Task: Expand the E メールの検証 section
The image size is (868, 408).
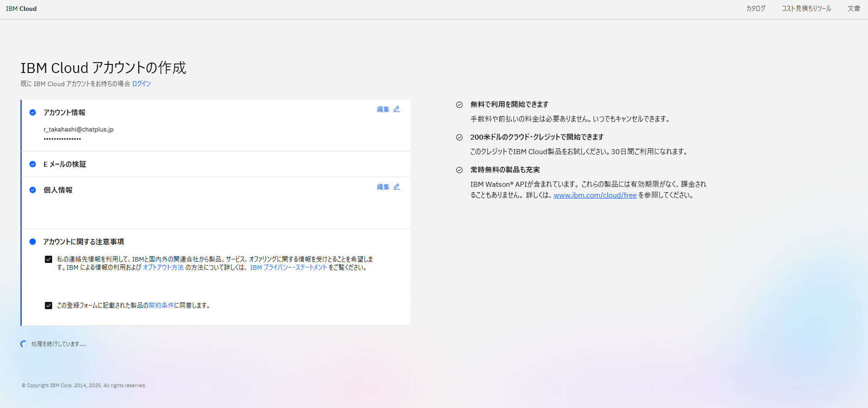Action: [65, 164]
